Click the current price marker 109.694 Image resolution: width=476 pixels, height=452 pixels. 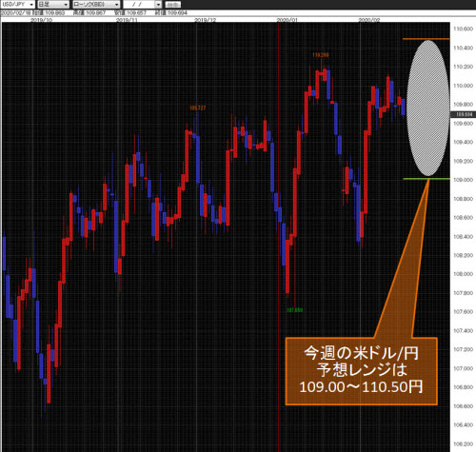[464, 114]
